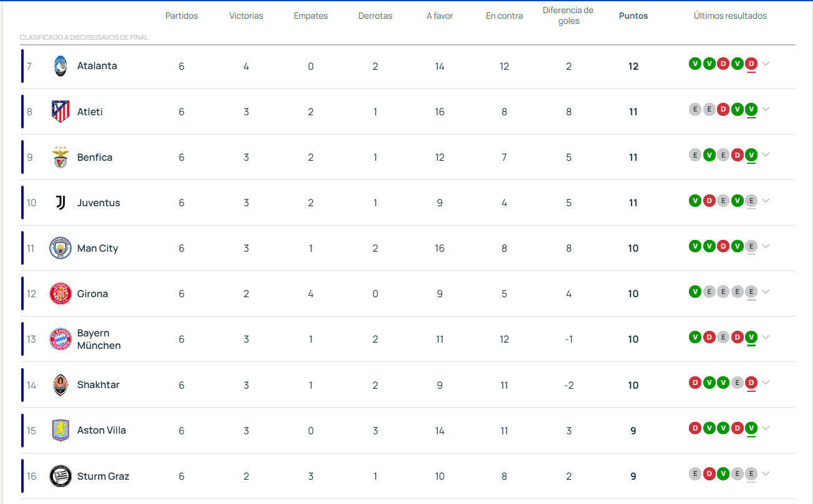Click the Juventus logo icon
Image resolution: width=813 pixels, height=504 pixels.
pyautogui.click(x=60, y=203)
